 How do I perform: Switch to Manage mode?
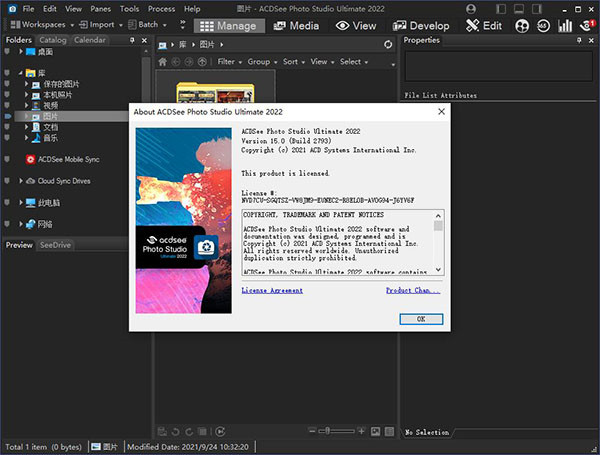(229, 25)
